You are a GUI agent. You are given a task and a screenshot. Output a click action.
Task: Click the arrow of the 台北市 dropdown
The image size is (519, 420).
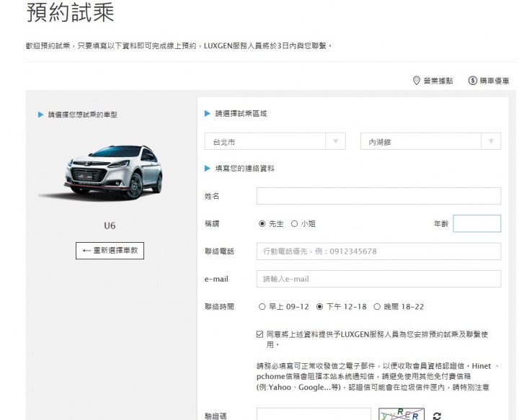pos(335,141)
